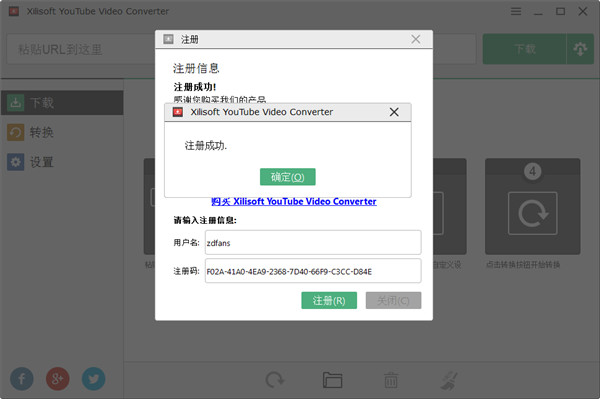This screenshot has width=600, height=399.
Task: Close the 注册 registration dialog
Action: coord(416,39)
